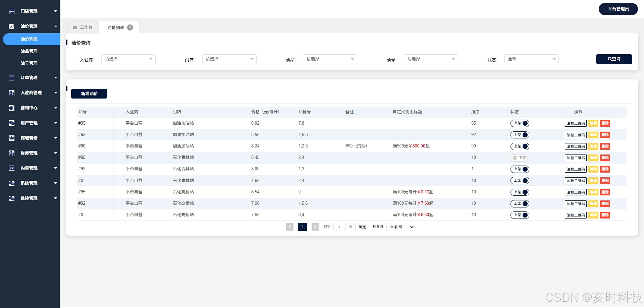Click the 财务管理 sidebar icon
The height and width of the screenshot is (308, 644).
tap(12, 153)
